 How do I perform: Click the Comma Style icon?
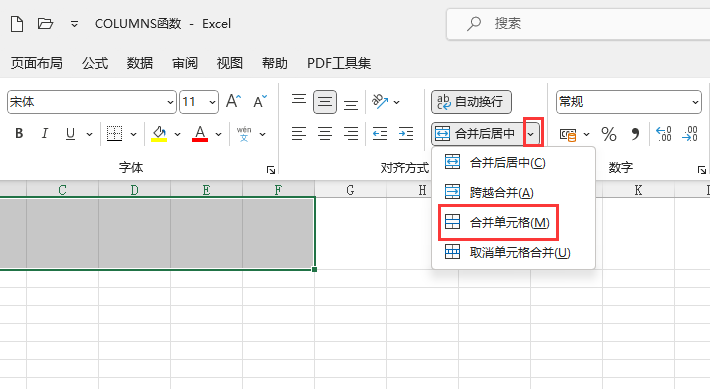pos(635,134)
